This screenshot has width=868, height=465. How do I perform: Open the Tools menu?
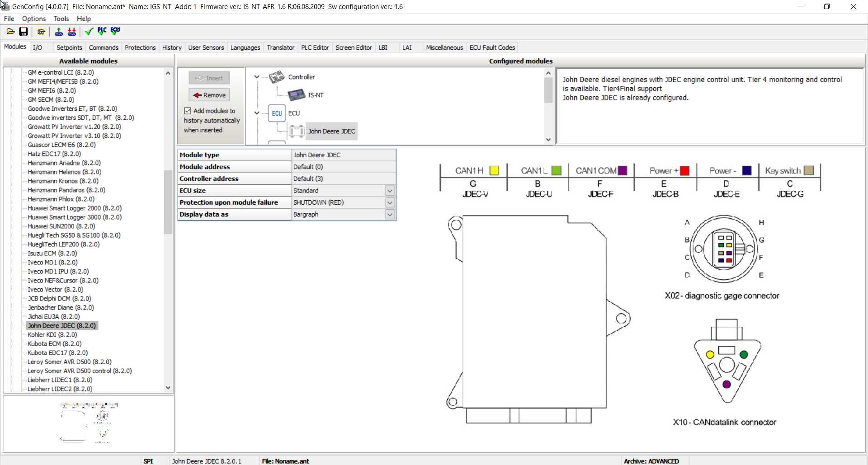pos(61,19)
